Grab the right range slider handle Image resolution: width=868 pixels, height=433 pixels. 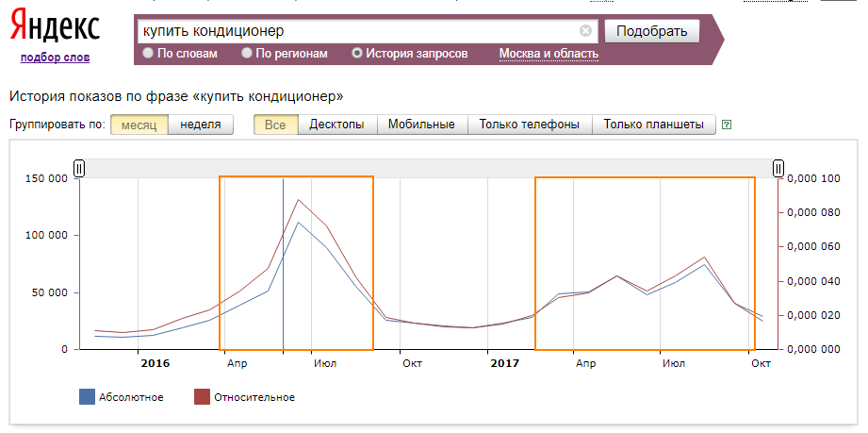778,168
